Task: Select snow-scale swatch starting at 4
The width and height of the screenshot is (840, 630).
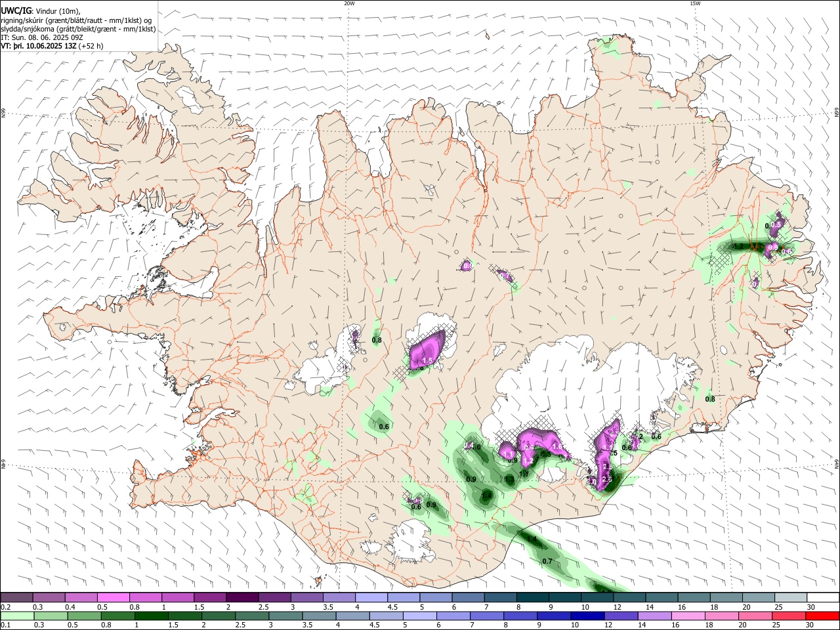Action: 371,597
